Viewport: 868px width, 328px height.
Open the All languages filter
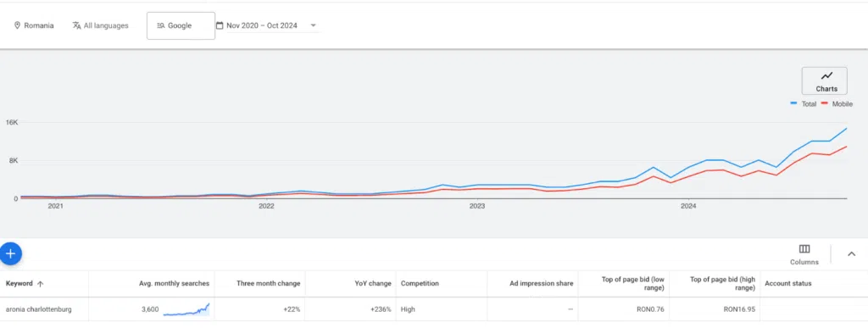(100, 25)
